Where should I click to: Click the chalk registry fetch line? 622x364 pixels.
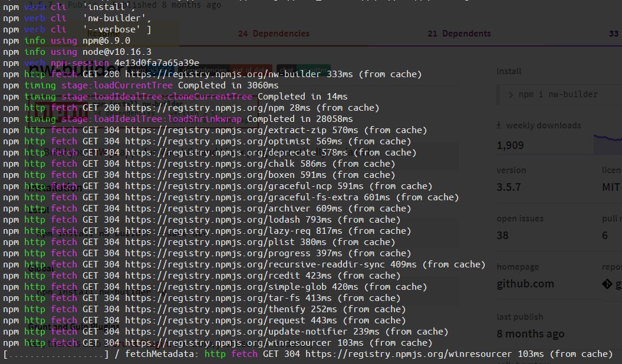click(x=199, y=164)
